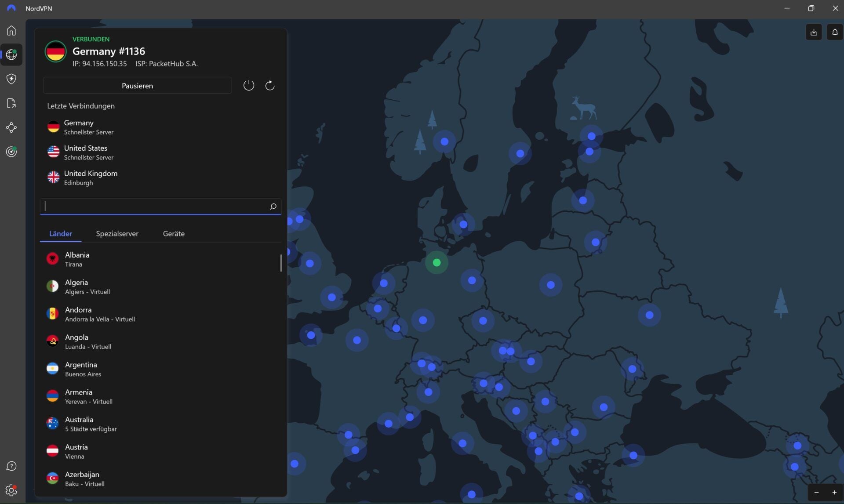Zoom in on the map with the plus control
The height and width of the screenshot is (504, 844).
[x=834, y=492]
